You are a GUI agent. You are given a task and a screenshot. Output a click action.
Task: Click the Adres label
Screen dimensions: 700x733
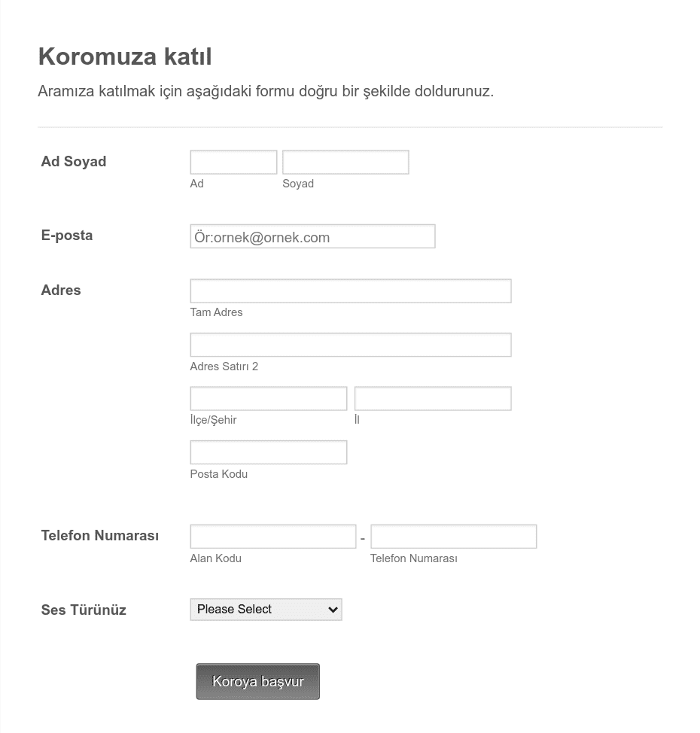tap(61, 290)
